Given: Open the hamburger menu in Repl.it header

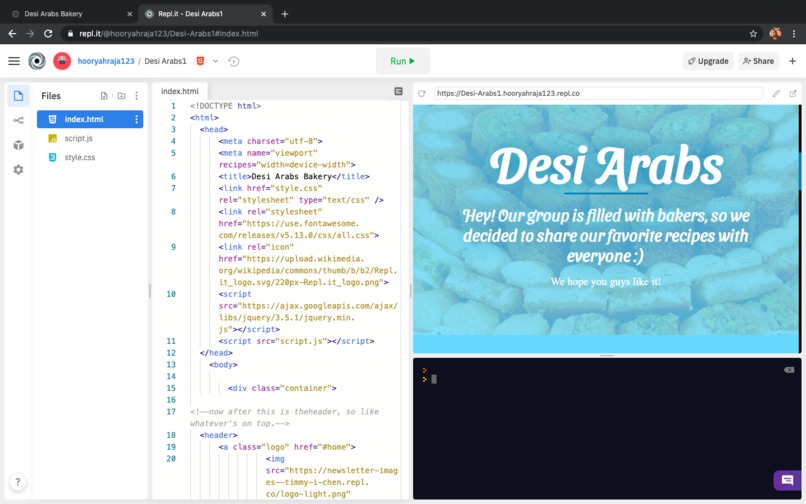Looking at the screenshot, I should coord(14,61).
